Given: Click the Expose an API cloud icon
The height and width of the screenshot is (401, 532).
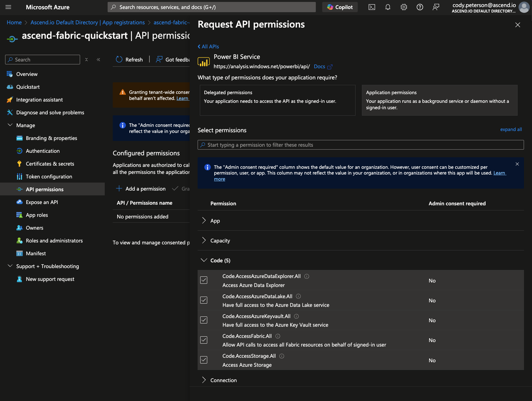Looking at the screenshot, I should [x=20, y=202].
